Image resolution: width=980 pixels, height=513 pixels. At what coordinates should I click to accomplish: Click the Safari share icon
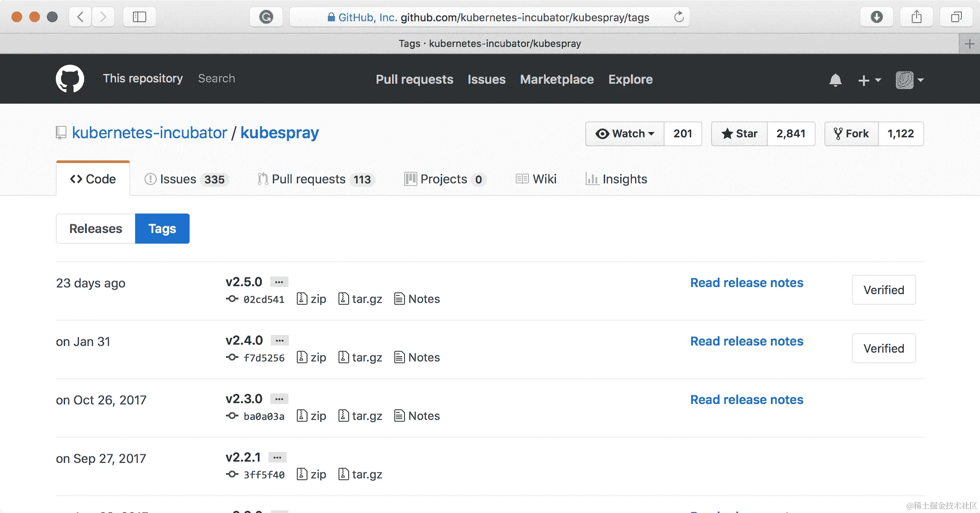pyautogui.click(x=916, y=17)
